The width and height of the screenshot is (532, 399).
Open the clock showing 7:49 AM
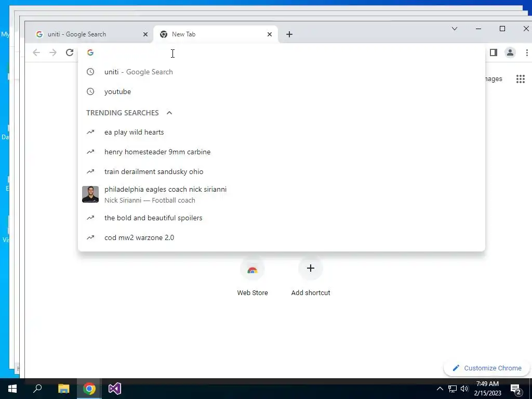click(487, 389)
